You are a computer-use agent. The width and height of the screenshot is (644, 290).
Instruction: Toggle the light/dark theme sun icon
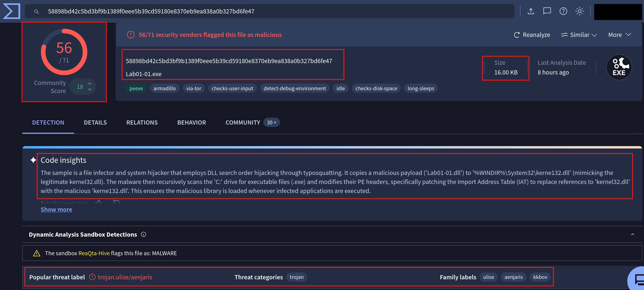click(x=579, y=11)
